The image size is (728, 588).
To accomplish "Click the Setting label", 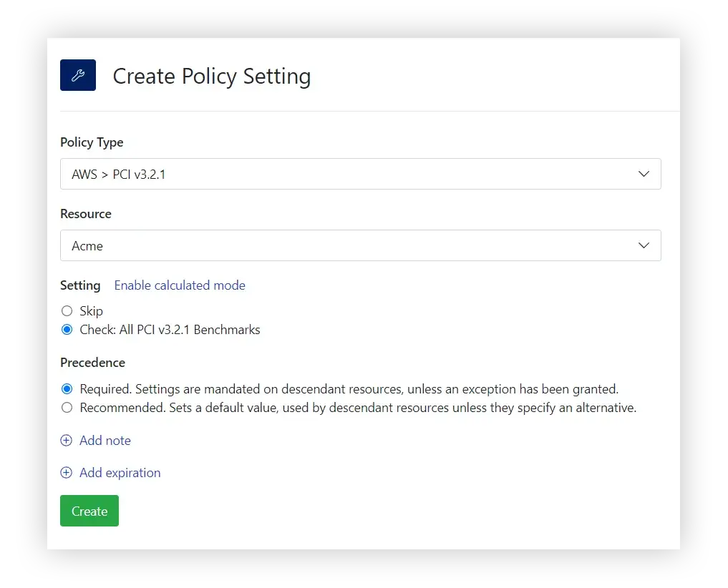I will coord(80,285).
